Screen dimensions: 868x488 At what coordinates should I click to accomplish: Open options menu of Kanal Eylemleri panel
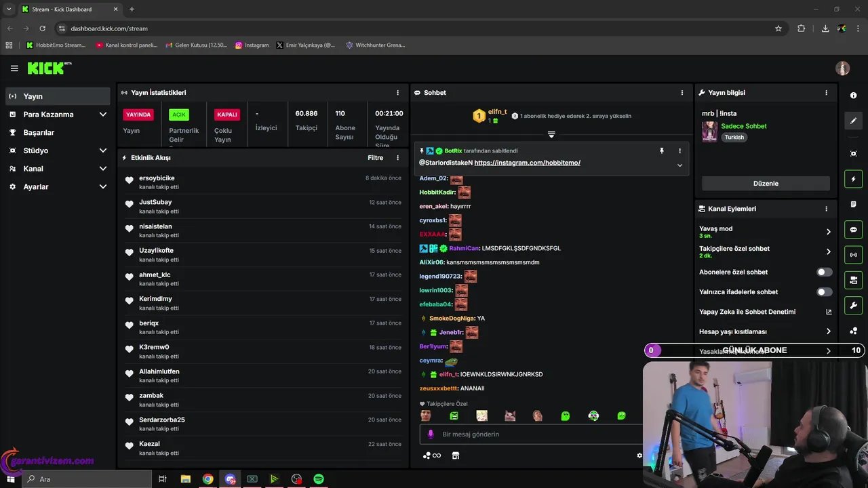(x=826, y=209)
